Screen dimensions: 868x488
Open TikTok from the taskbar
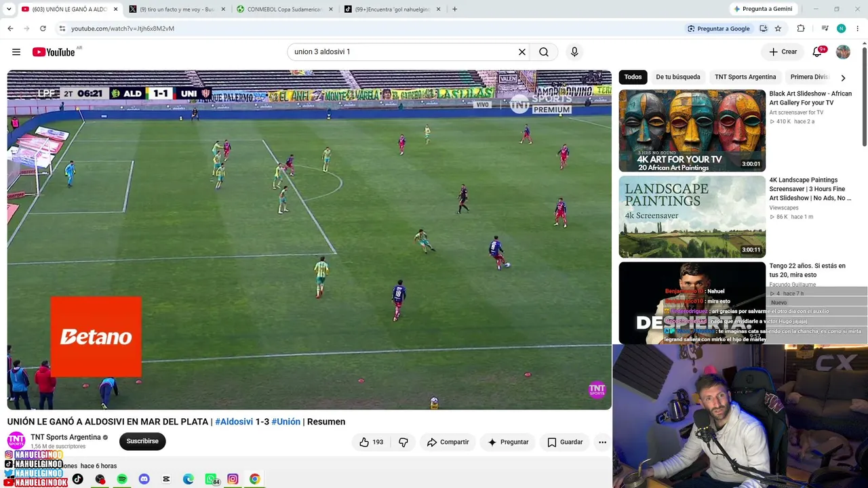tap(78, 479)
